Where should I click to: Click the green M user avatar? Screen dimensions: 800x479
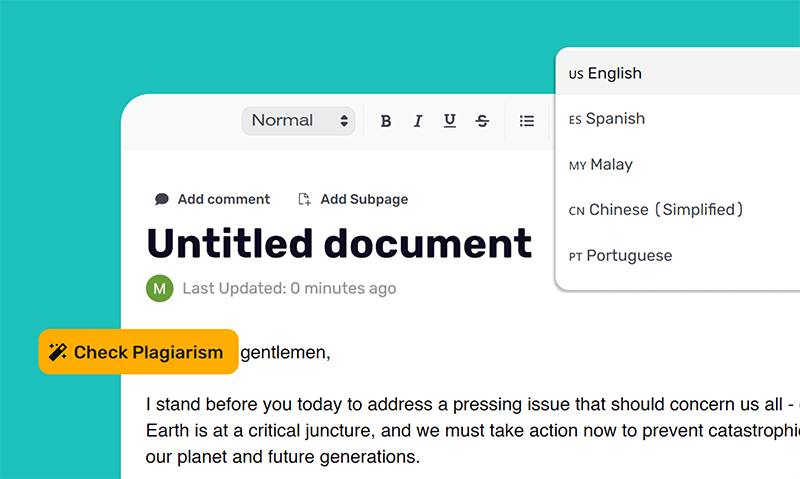(159, 288)
